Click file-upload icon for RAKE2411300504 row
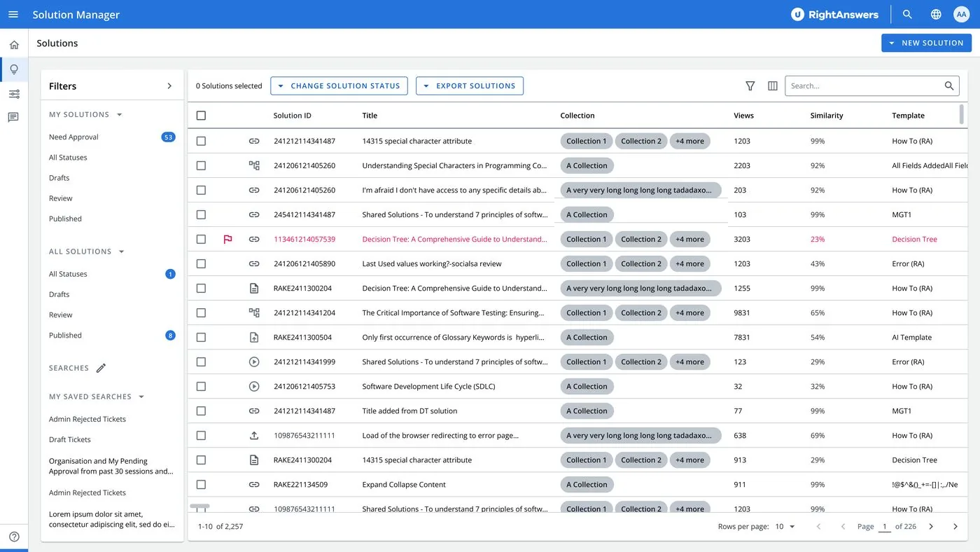This screenshot has width=980, height=552. (254, 337)
